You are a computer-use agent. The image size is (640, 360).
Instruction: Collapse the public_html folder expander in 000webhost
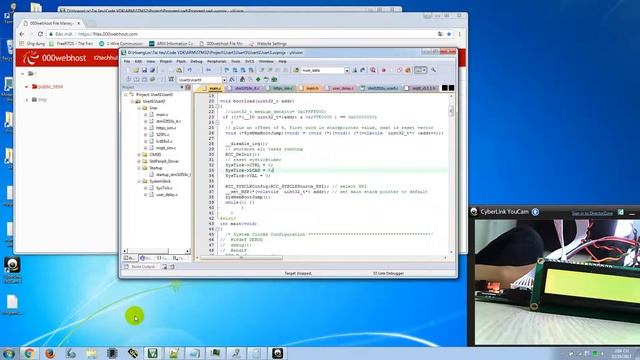coord(27,87)
